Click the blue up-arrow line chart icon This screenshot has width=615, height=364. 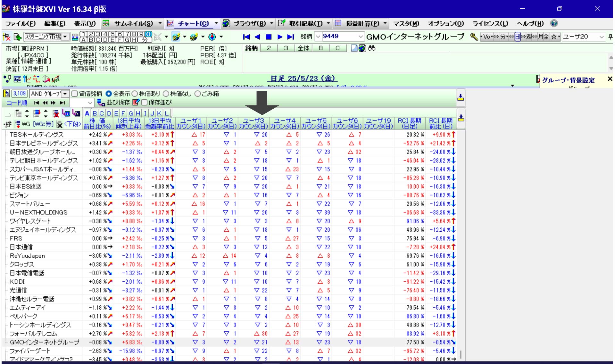click(27, 79)
